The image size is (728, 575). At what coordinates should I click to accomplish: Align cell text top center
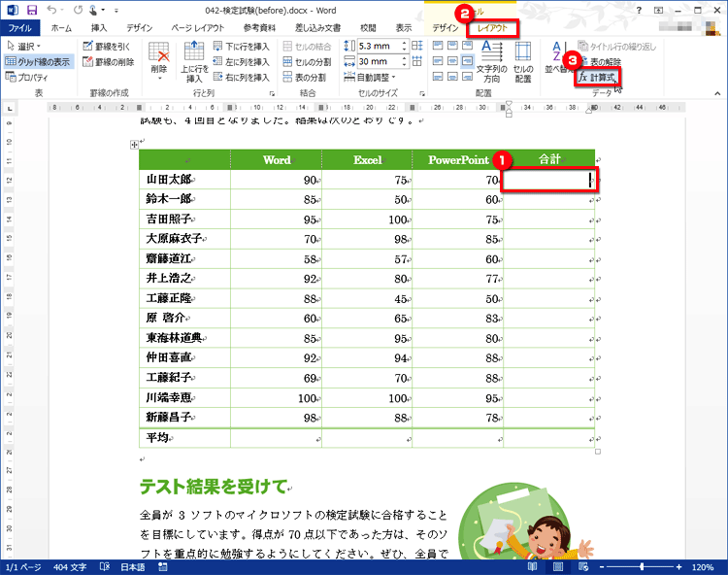coord(452,46)
